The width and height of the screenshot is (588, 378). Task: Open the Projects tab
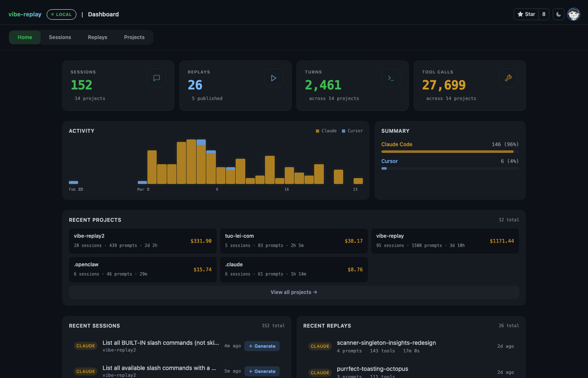134,37
